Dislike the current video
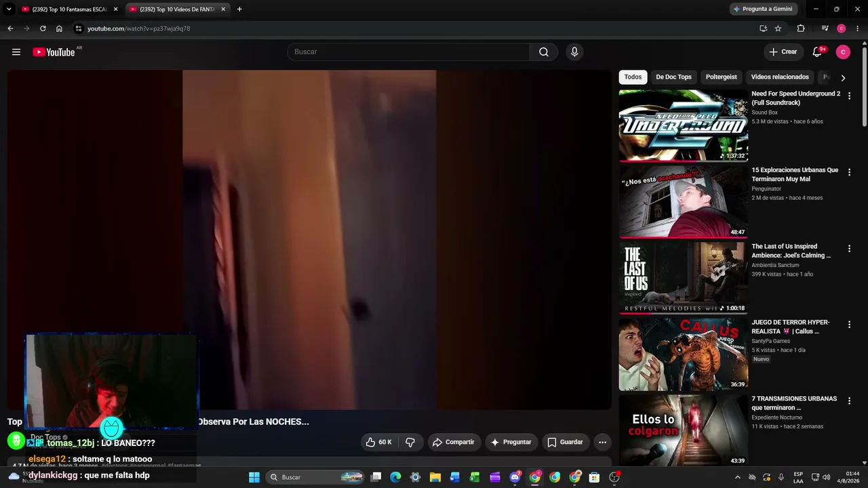Screen dimensions: 868x488 pyautogui.click(x=410, y=442)
